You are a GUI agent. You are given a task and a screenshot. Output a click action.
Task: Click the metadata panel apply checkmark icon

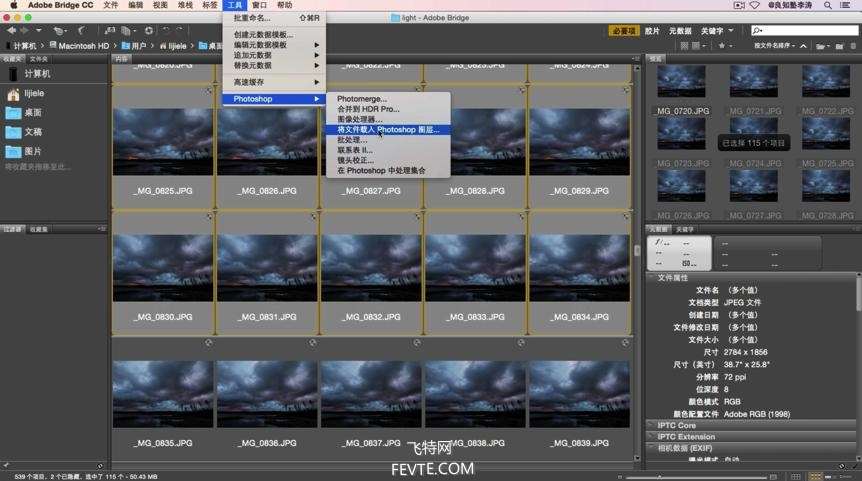point(854,466)
